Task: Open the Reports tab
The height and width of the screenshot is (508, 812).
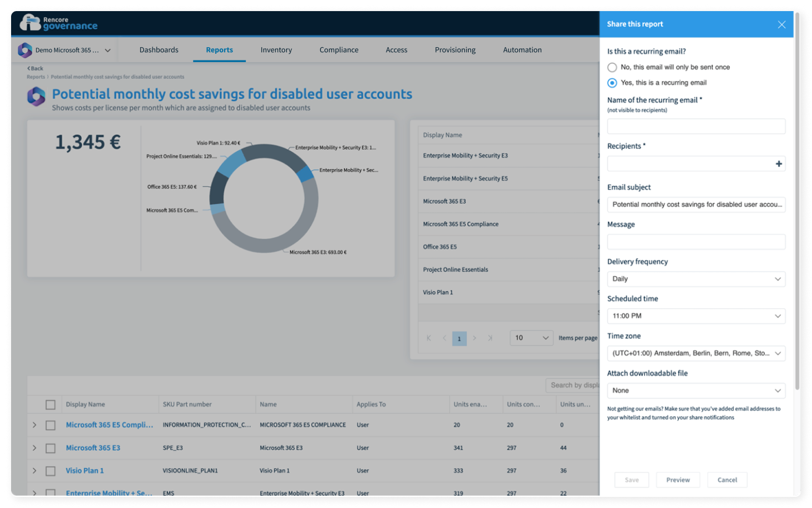Action: [x=220, y=50]
